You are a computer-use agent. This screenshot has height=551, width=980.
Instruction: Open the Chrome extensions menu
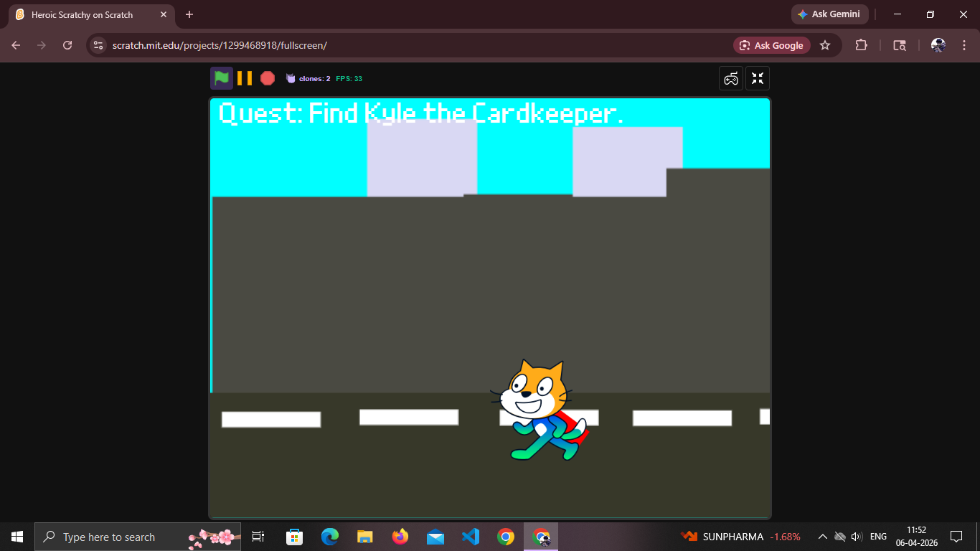point(861,45)
